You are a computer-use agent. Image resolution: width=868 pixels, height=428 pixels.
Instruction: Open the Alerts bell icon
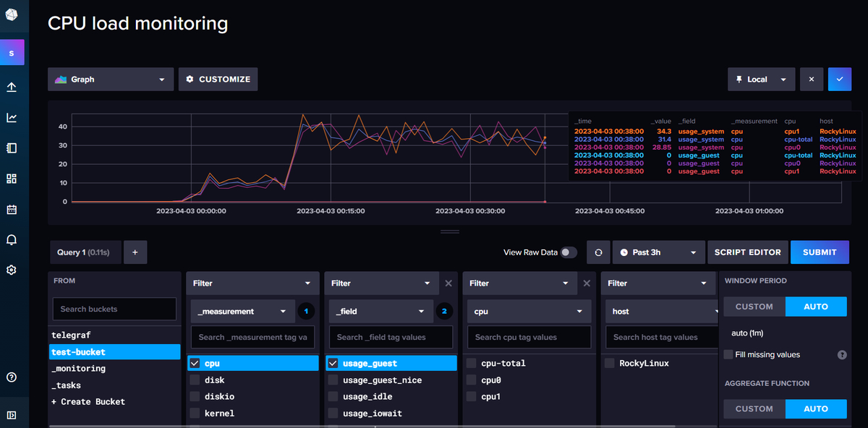click(12, 239)
